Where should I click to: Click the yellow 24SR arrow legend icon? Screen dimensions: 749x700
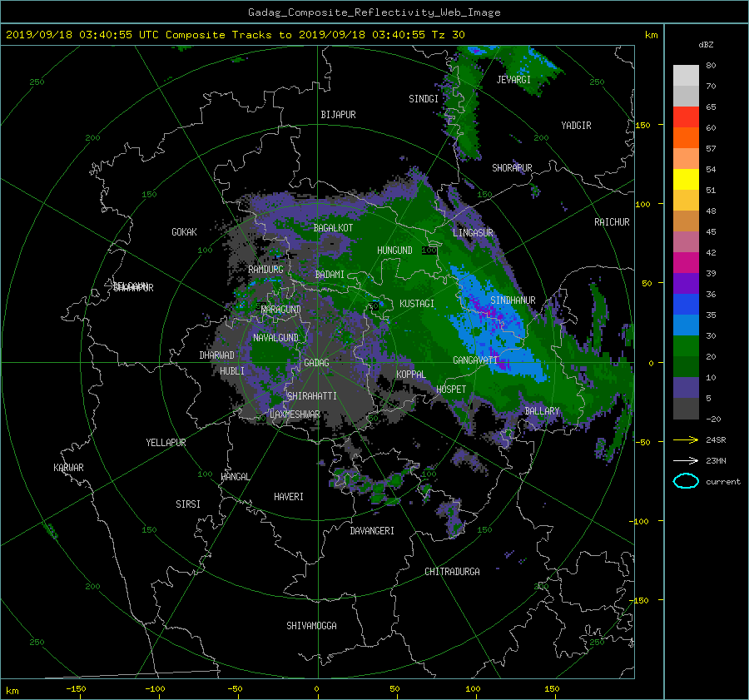click(x=686, y=439)
